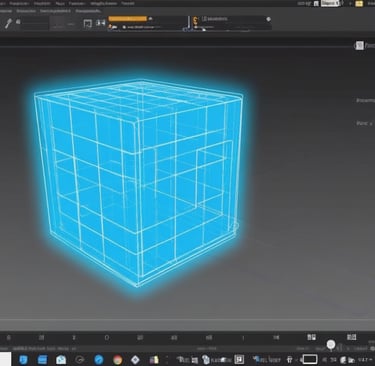The height and width of the screenshot is (366, 375).
Task: Click the square frame icon in the toolbar
Action: pos(87,23)
